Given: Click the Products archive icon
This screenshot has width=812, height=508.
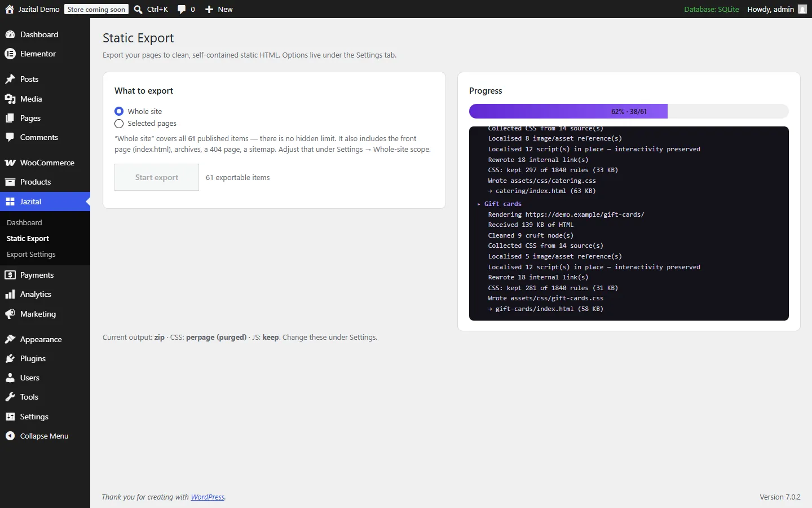Looking at the screenshot, I should (10, 182).
